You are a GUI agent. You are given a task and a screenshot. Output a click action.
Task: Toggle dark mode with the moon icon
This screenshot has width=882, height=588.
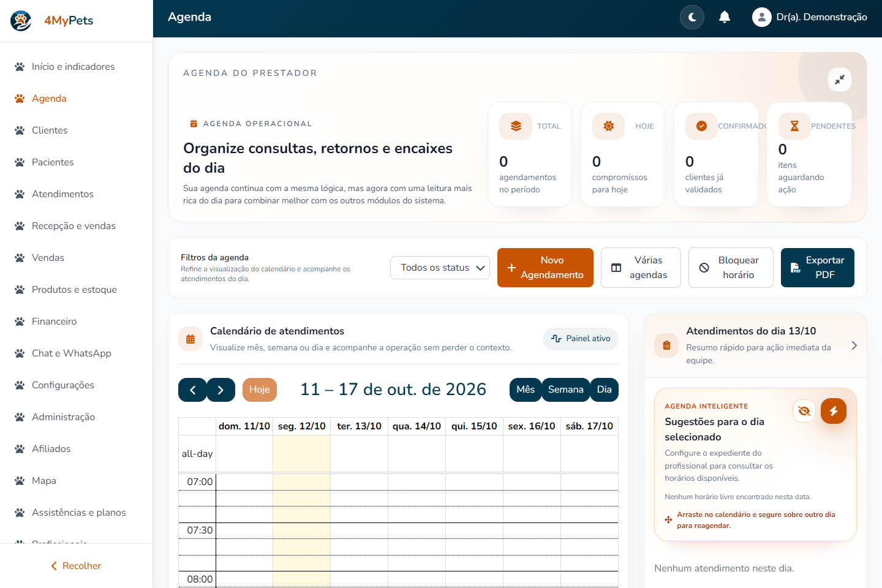point(692,17)
